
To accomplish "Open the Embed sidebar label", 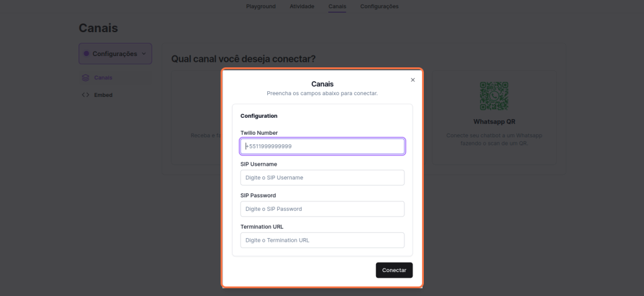I will [x=103, y=95].
